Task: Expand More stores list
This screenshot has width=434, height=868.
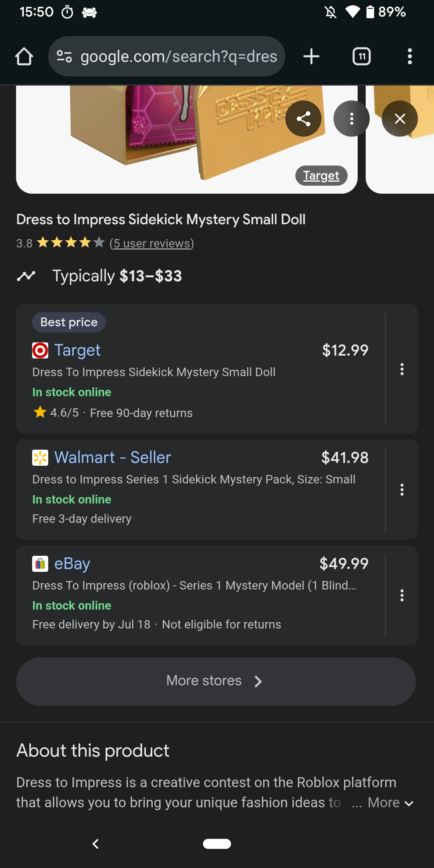Action: coord(216,681)
